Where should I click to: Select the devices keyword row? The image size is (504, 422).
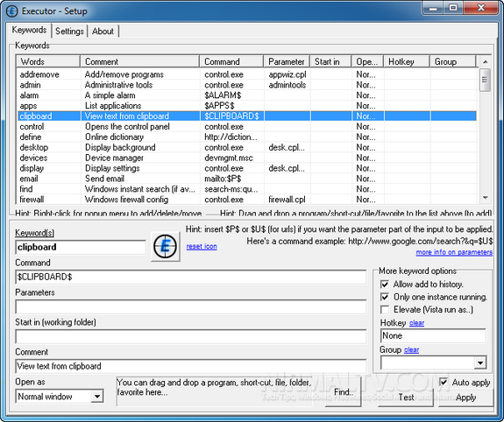(247, 158)
